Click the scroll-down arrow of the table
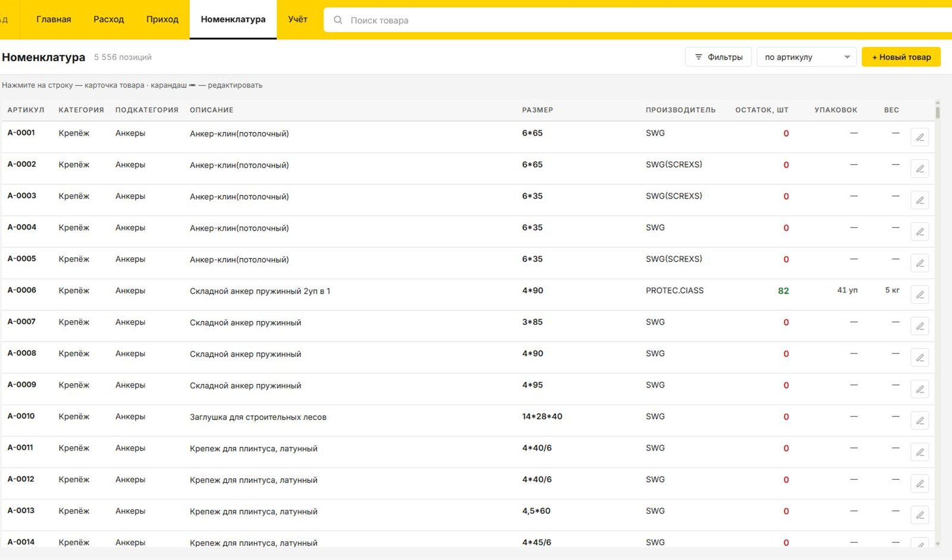The height and width of the screenshot is (560, 952). click(x=938, y=543)
